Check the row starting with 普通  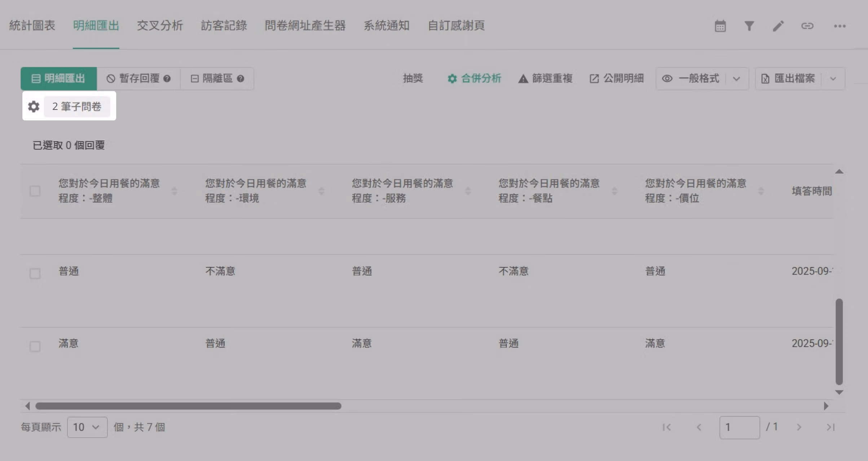pyautogui.click(x=35, y=274)
